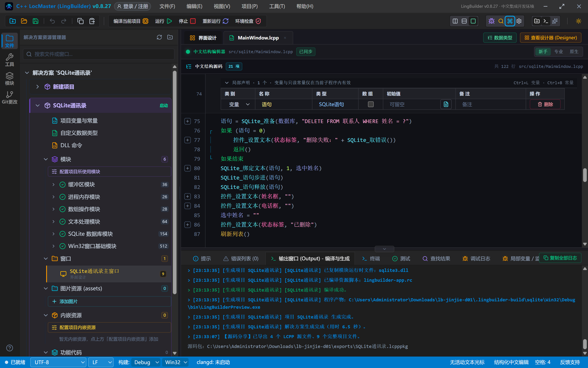The width and height of the screenshot is (588, 368).
Task: Open the terminal prompt toolbar icon
Action: point(546,21)
